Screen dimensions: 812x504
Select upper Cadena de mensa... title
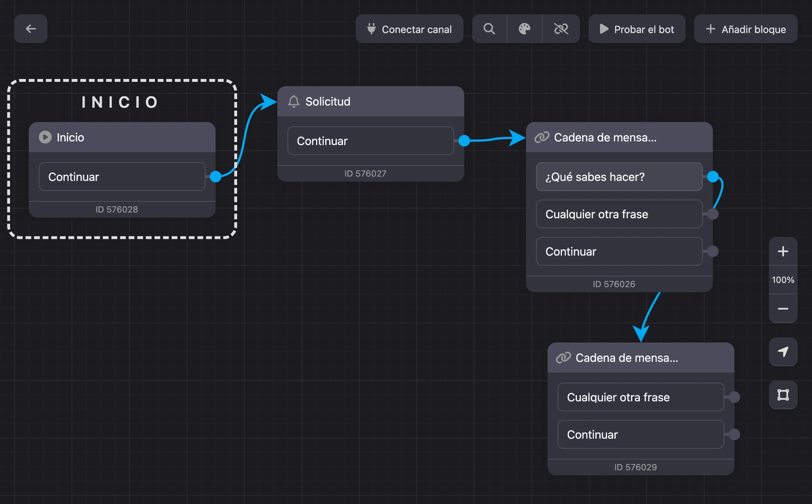[605, 137]
